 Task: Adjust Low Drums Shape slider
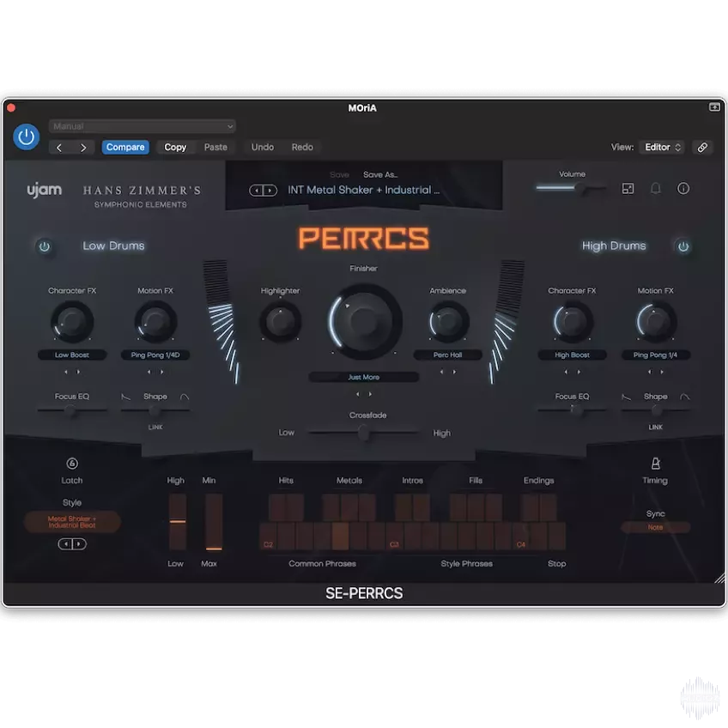[155, 410]
